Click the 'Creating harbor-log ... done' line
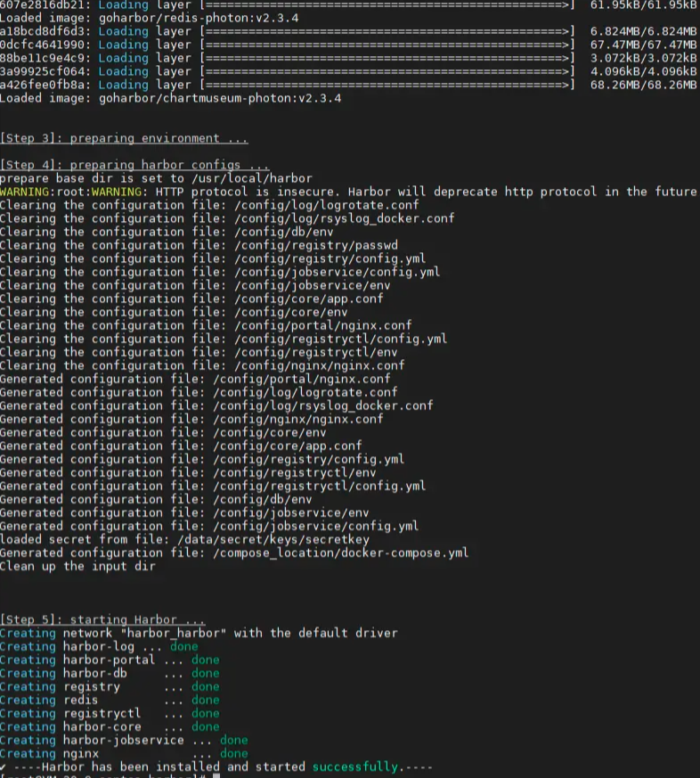Screen dimensions: 700x778 (x=99, y=647)
